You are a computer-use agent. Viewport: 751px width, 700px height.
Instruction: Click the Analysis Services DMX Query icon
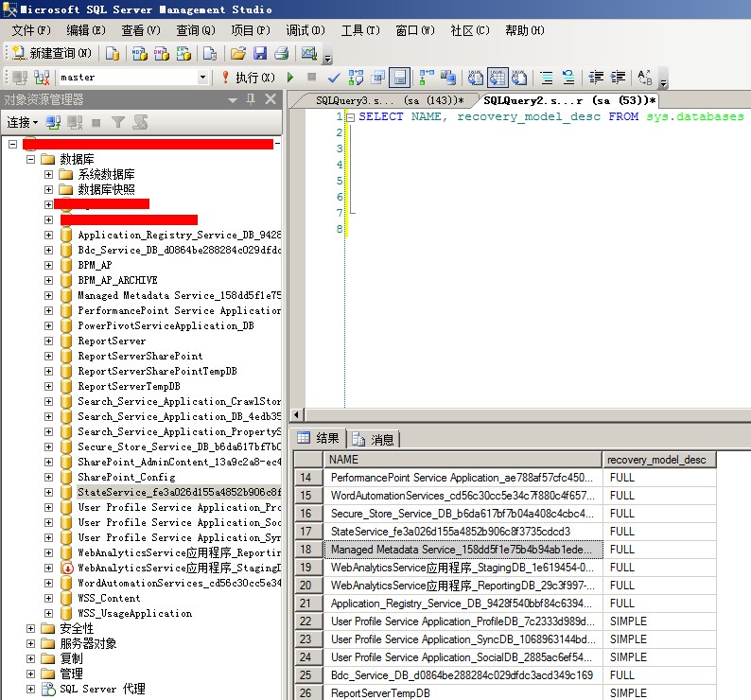click(x=162, y=53)
